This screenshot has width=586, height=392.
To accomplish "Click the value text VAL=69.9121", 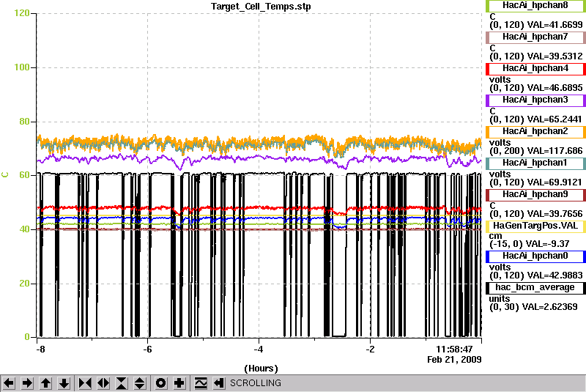I will pyautogui.click(x=555, y=182).
